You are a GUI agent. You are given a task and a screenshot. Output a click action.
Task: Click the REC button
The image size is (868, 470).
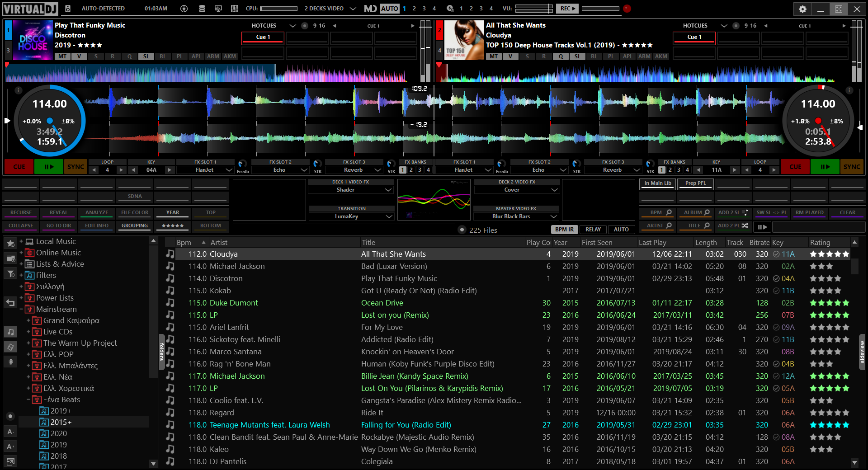pos(568,9)
